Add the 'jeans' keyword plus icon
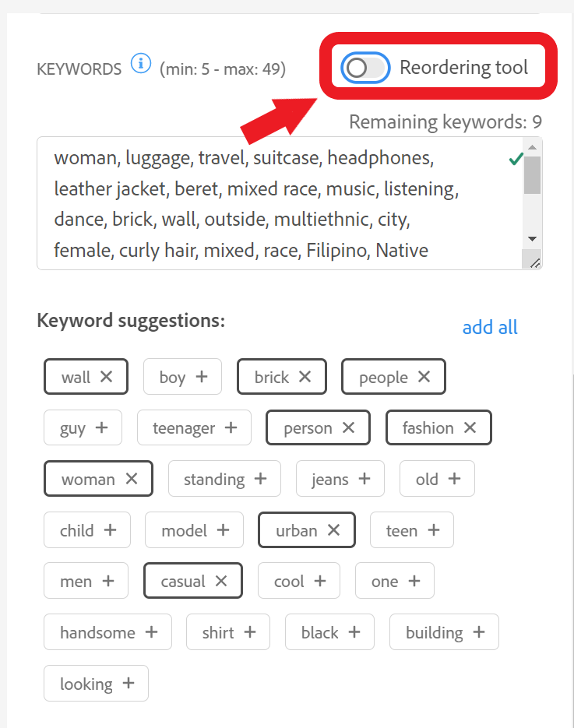 point(364,479)
